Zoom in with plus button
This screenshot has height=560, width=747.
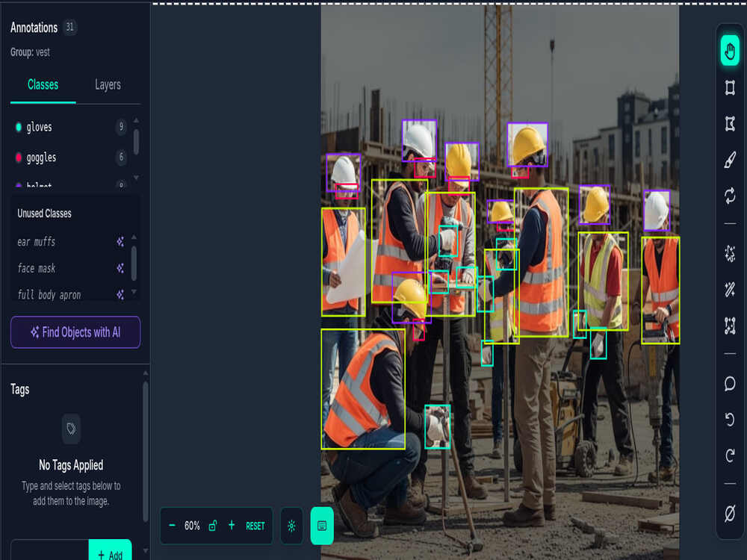[232, 525]
